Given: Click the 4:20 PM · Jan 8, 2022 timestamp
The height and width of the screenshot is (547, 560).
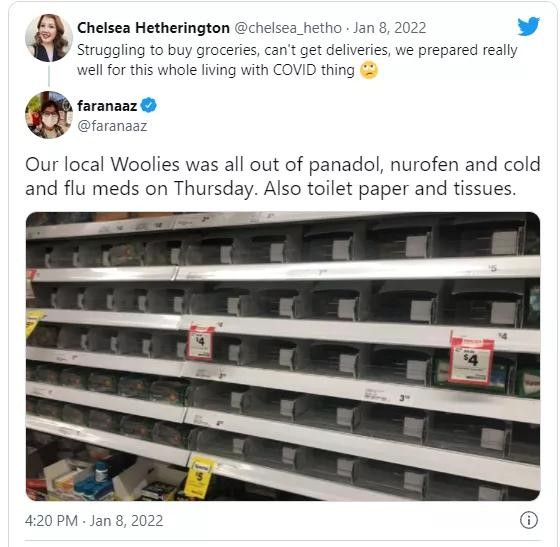Looking at the screenshot, I should tap(94, 521).
